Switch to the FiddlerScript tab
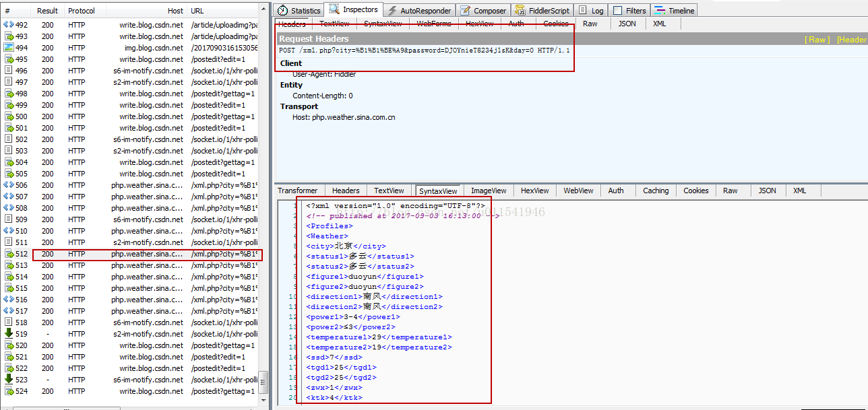868x410 pixels. pos(543,11)
